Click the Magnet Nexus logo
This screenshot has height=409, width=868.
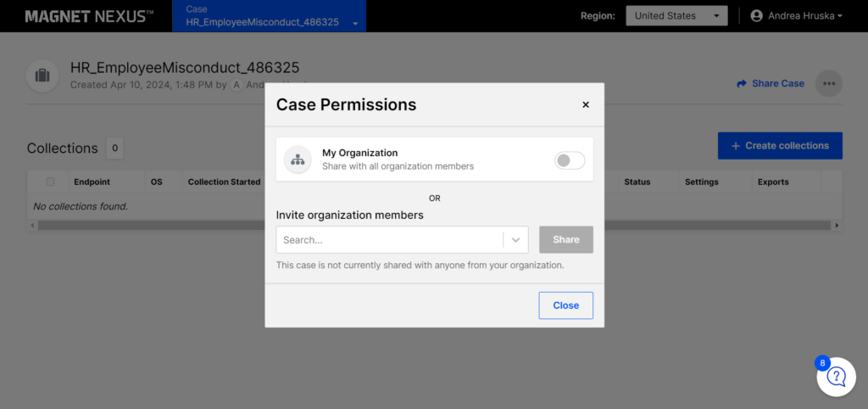coord(89,16)
